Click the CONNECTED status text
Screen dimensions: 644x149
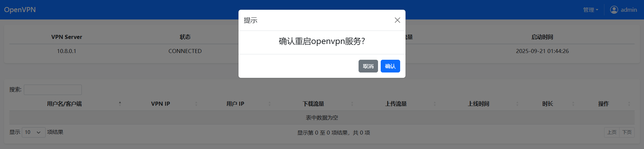[185, 51]
